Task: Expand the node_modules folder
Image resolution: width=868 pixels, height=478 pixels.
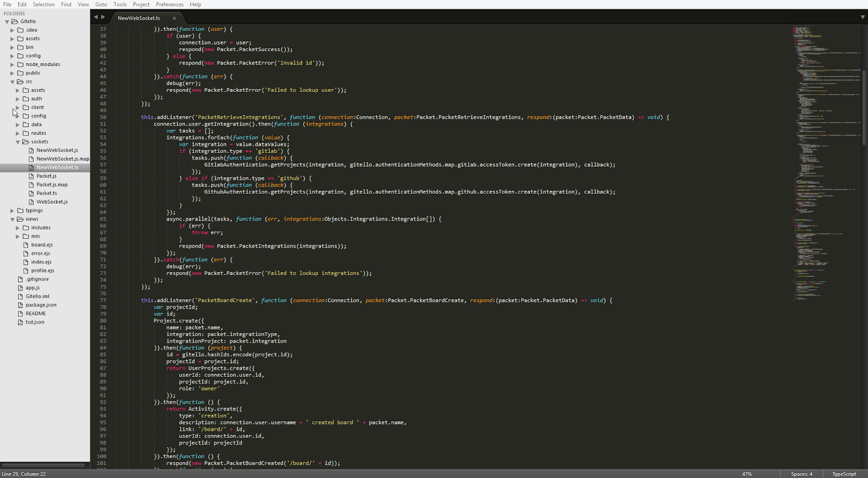Action: pyautogui.click(x=12, y=64)
